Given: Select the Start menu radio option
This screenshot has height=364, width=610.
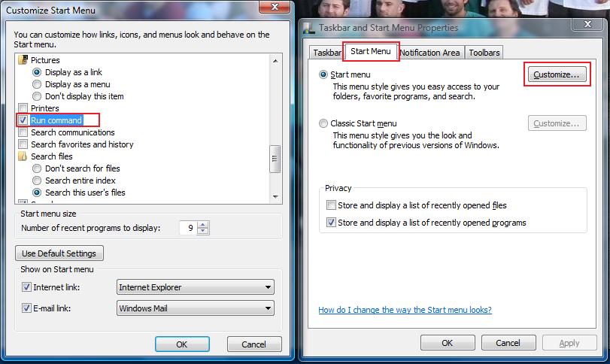Looking at the screenshot, I should tap(323, 74).
